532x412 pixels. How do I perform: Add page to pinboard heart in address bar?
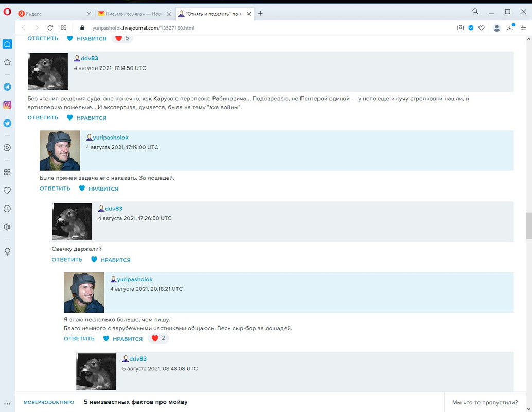click(x=482, y=28)
